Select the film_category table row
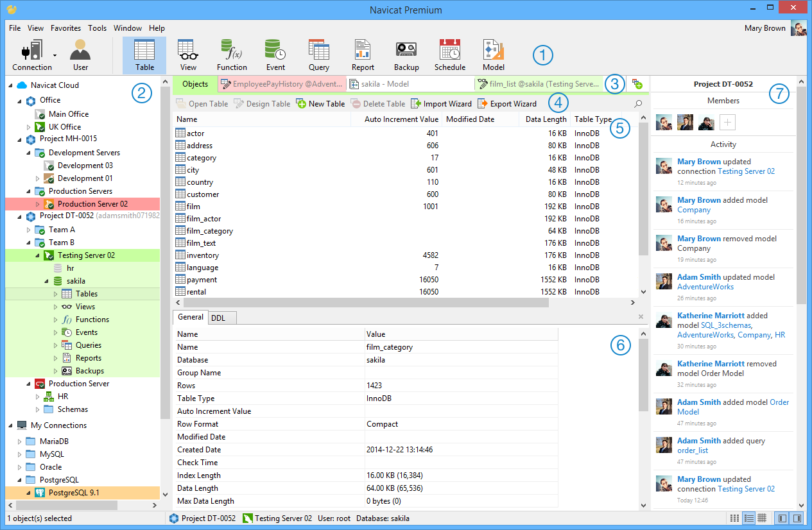The height and width of the screenshot is (530, 812). pyautogui.click(x=406, y=231)
